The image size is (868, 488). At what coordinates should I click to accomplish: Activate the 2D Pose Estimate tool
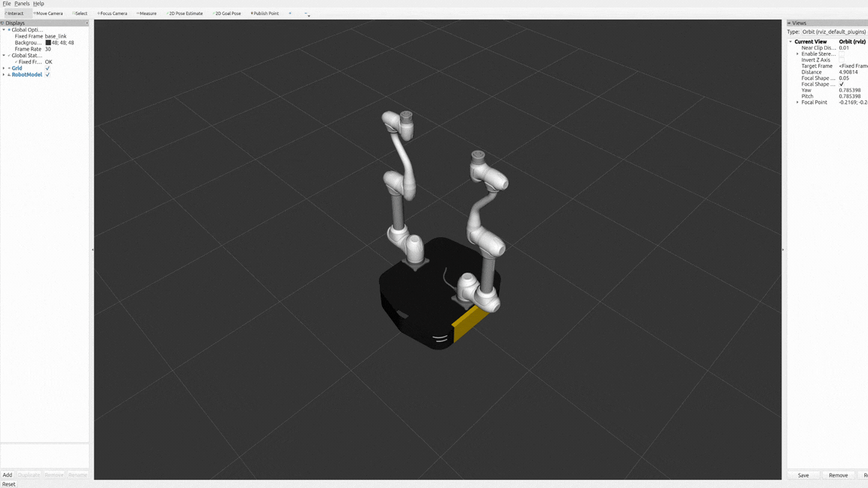185,14
